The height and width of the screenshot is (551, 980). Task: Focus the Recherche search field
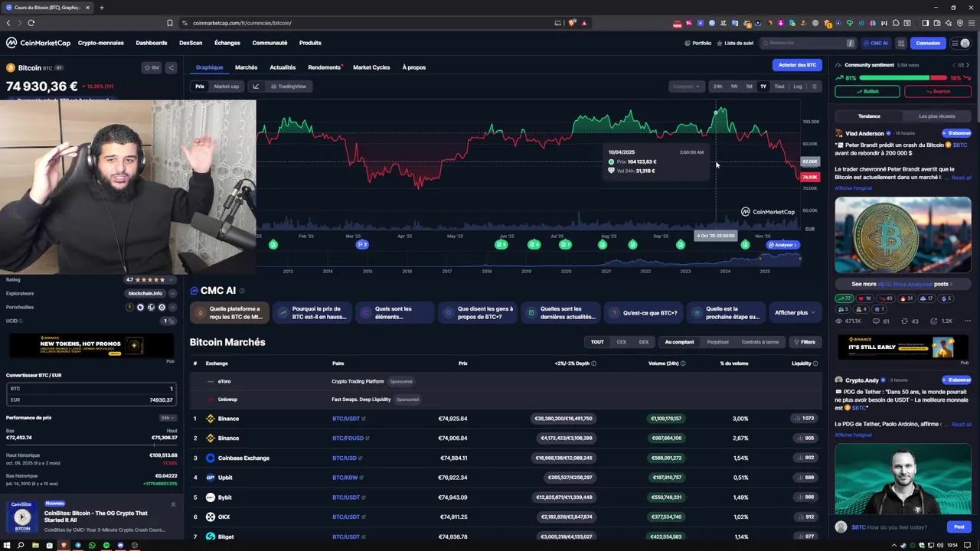pyautogui.click(x=807, y=43)
